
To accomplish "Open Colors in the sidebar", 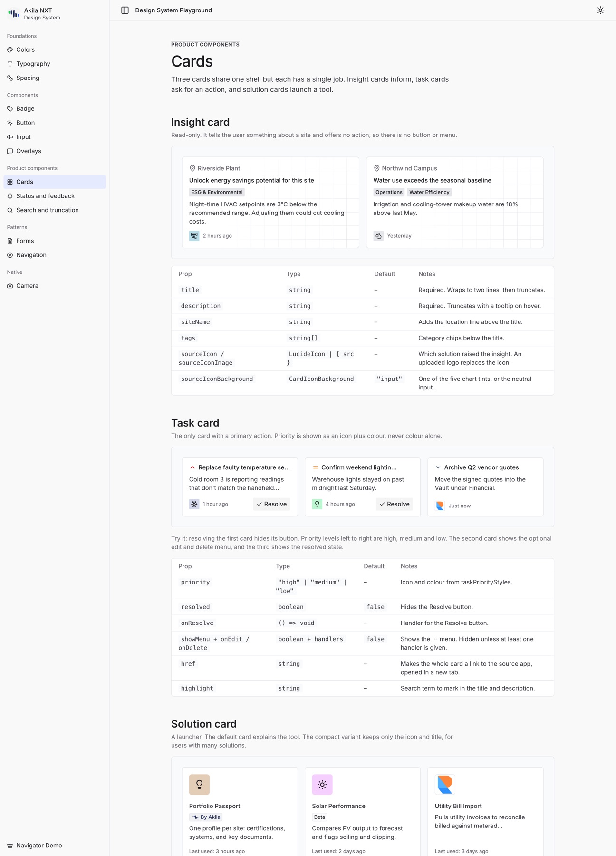I will (55, 49).
